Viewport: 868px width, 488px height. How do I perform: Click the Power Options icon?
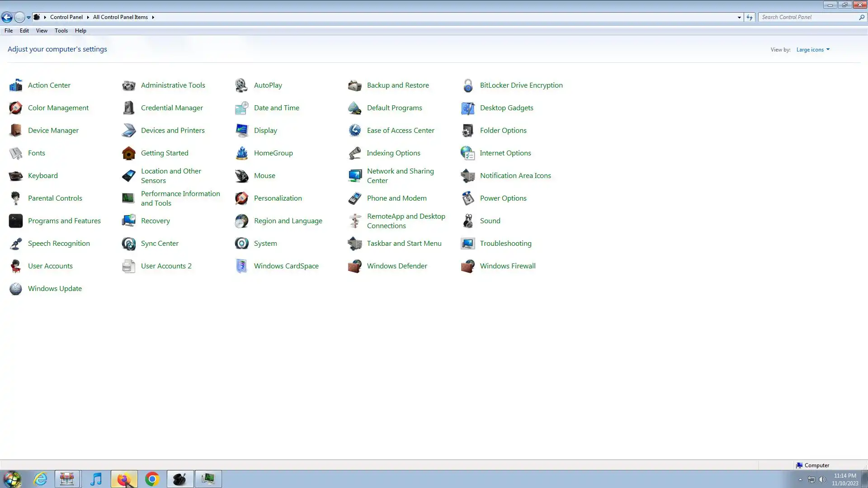click(468, 198)
